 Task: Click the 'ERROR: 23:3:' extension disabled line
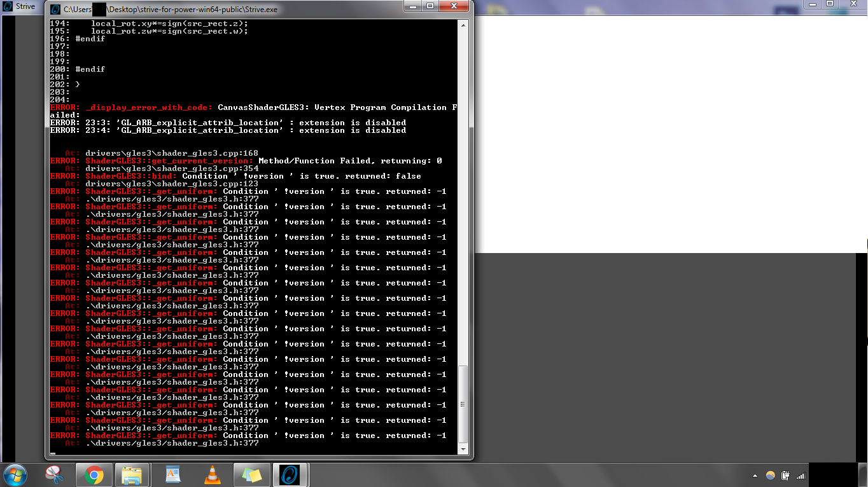pyautogui.click(x=228, y=123)
